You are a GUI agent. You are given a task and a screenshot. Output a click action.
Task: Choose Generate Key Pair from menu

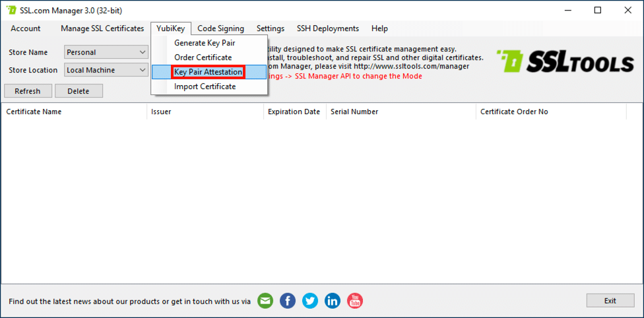click(205, 43)
